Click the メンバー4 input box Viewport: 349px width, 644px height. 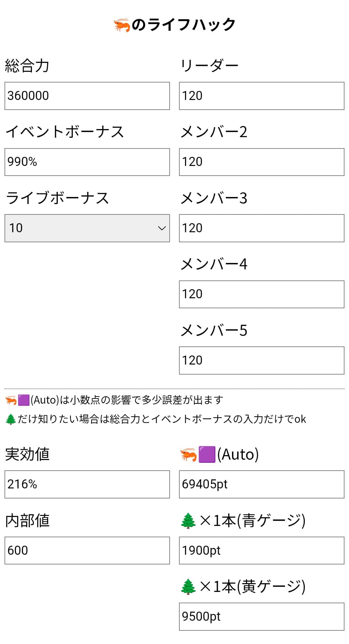(x=262, y=294)
